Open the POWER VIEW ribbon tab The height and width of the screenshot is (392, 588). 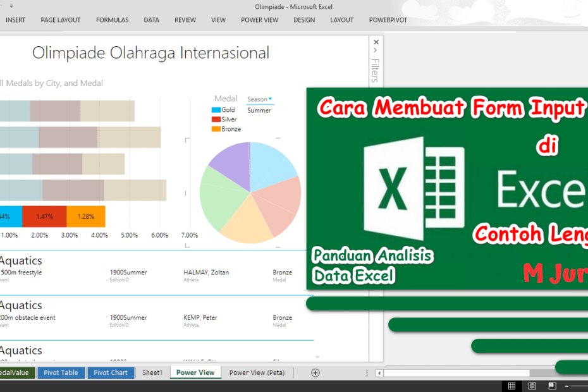(259, 20)
